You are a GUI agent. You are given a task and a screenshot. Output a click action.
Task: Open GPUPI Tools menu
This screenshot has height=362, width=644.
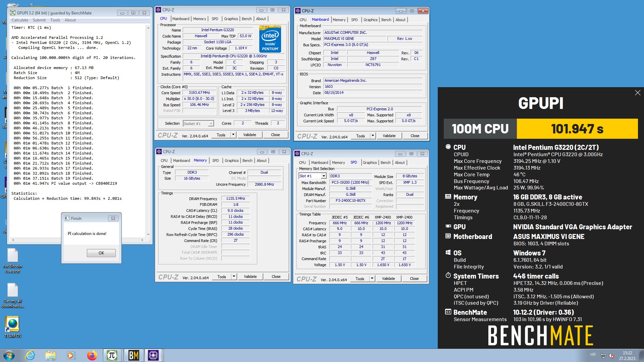(x=55, y=20)
